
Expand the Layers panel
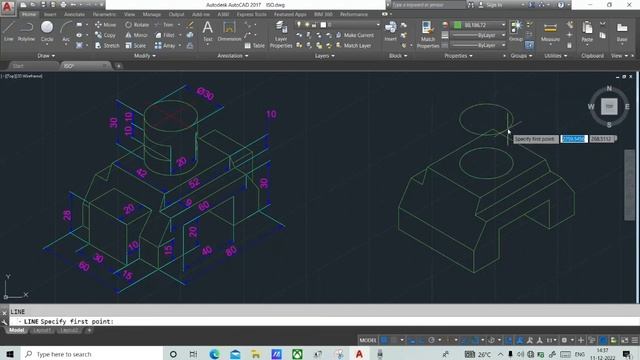click(x=324, y=56)
